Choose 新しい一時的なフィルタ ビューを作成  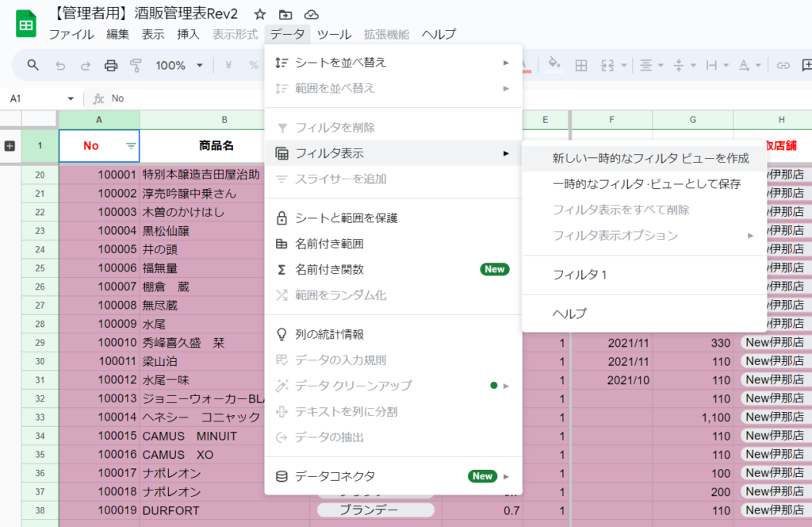coord(650,159)
